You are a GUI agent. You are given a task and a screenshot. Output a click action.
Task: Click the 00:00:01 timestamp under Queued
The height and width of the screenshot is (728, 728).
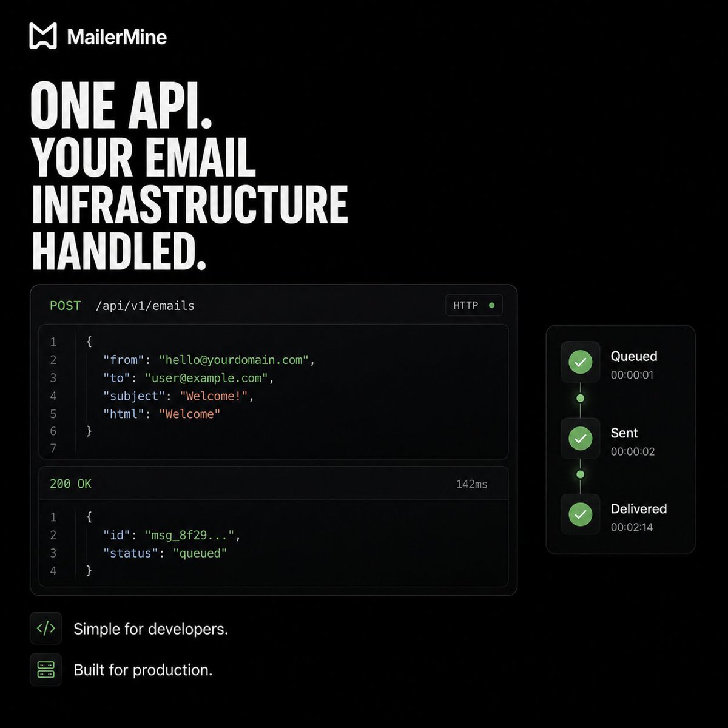(632, 375)
